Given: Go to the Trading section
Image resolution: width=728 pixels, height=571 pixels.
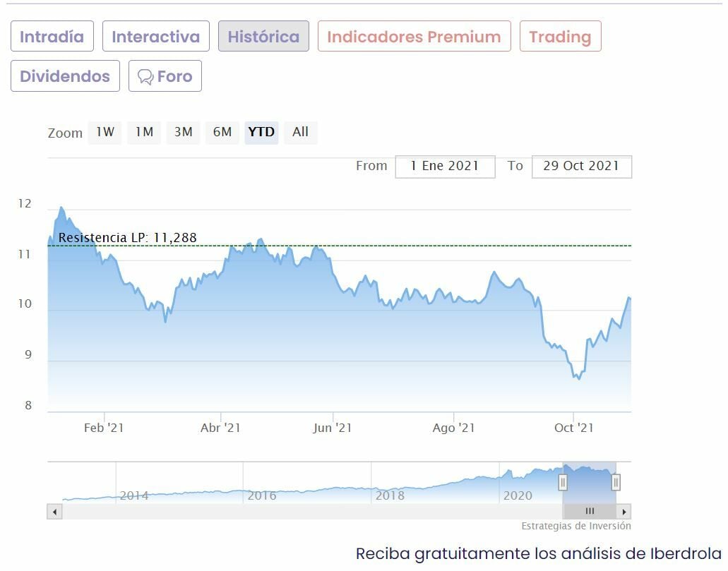Looking at the screenshot, I should 560,37.
